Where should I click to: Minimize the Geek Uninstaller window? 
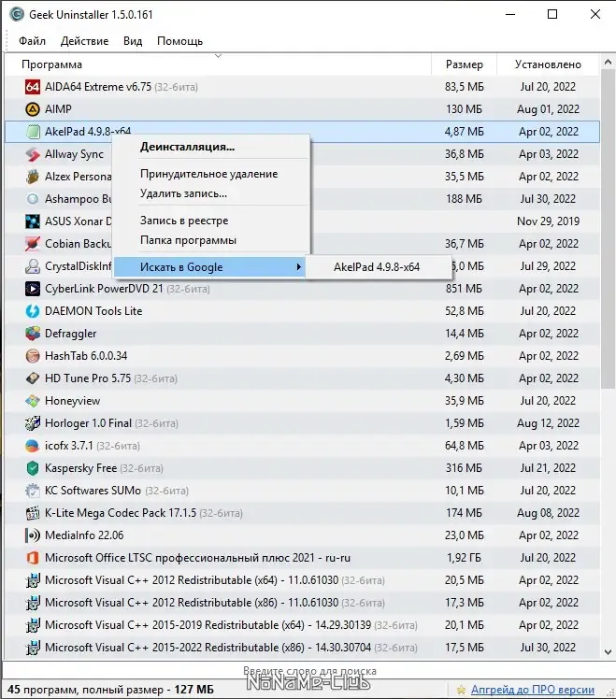(510, 14)
